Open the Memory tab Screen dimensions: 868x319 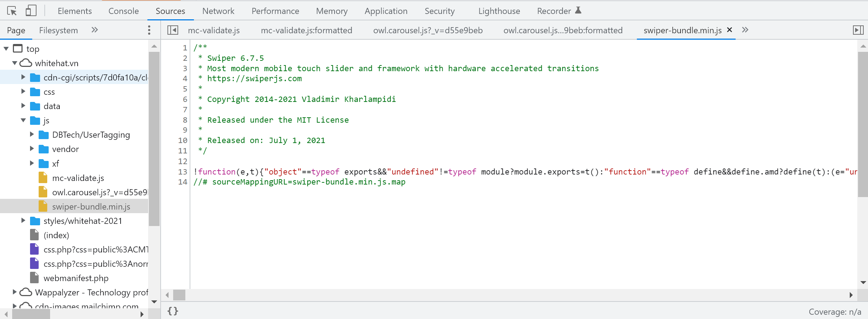pyautogui.click(x=332, y=11)
